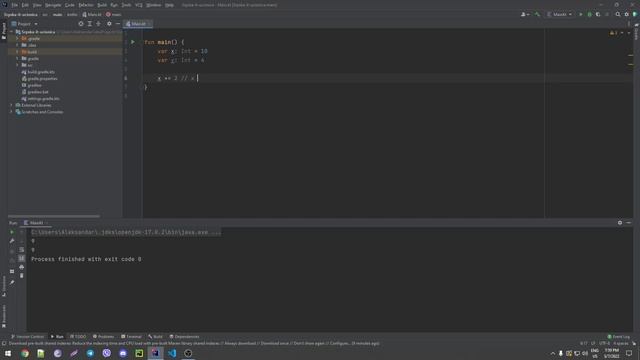Expand the build folder

pos(17,52)
